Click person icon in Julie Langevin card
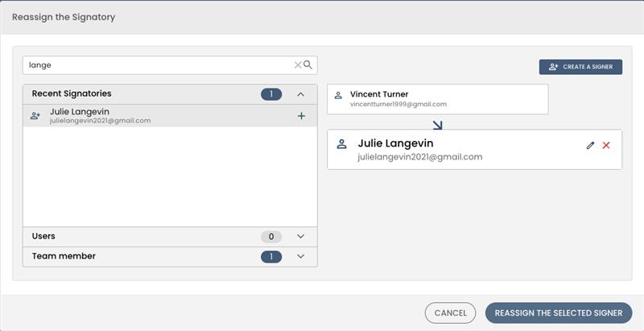 [341, 144]
